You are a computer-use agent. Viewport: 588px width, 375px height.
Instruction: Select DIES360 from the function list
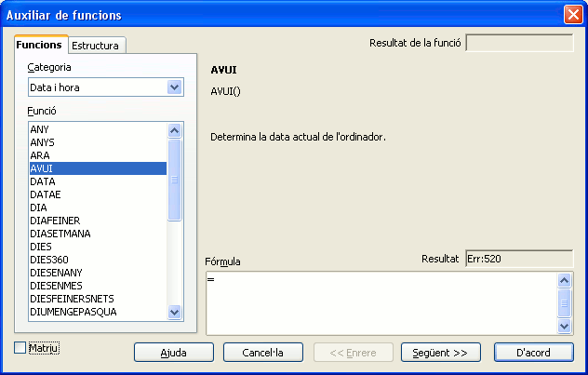tap(48, 260)
